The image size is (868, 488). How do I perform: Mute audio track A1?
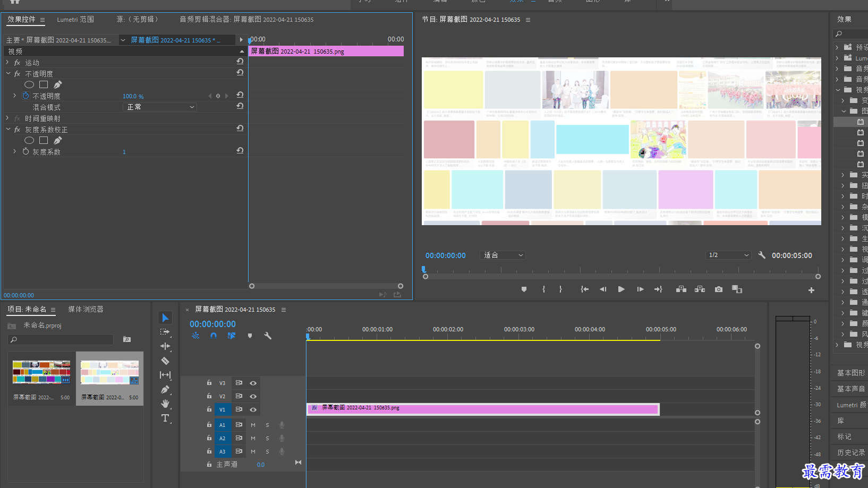point(253,425)
